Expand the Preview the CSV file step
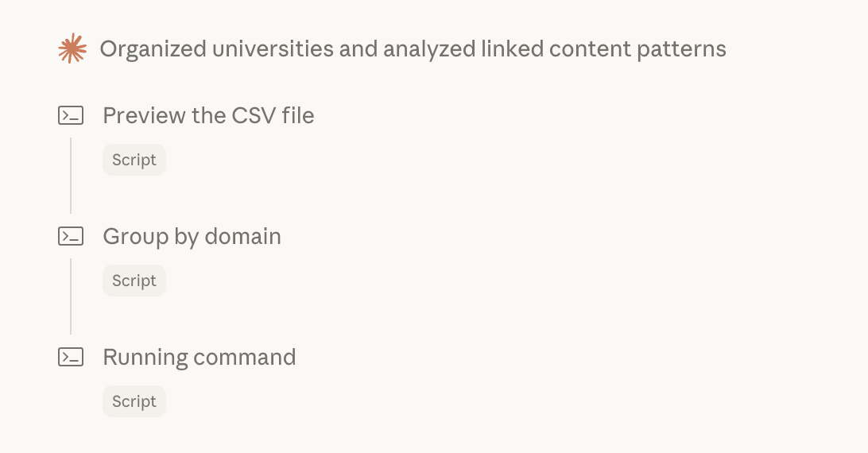The height and width of the screenshot is (453, 868). tap(208, 116)
